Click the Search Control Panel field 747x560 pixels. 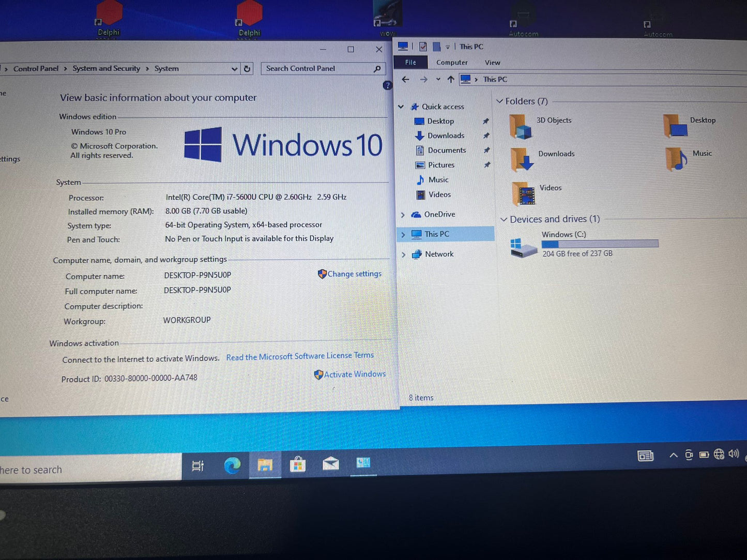[x=323, y=68]
